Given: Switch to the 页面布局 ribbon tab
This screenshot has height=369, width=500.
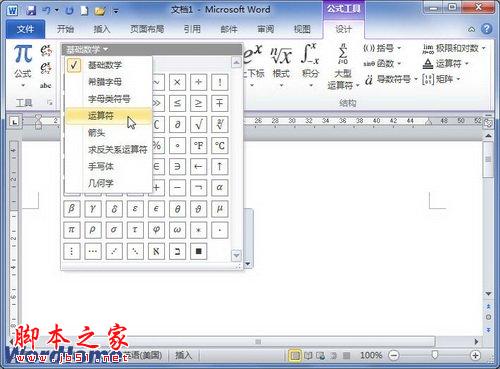Looking at the screenshot, I should coord(147,29).
